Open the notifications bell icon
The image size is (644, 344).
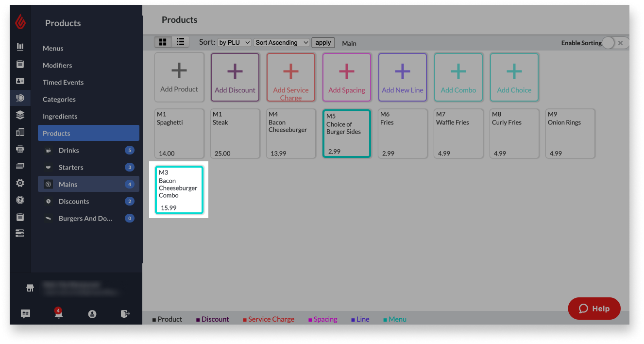point(58,314)
